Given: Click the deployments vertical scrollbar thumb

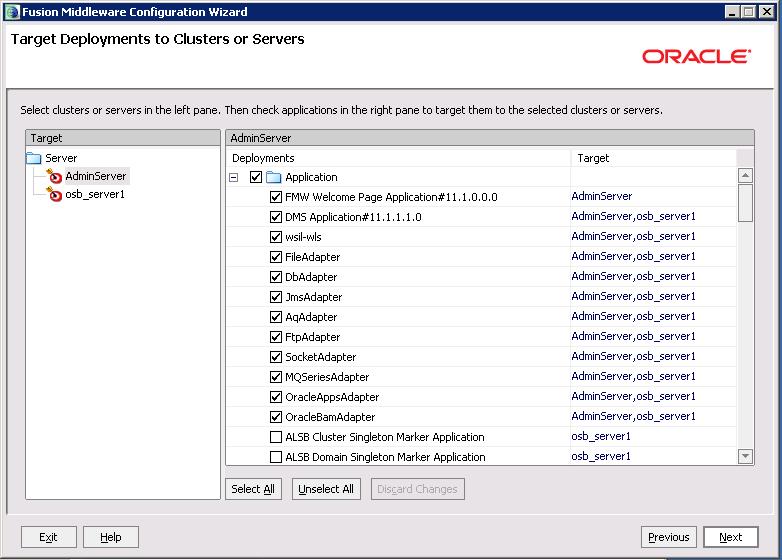Looking at the screenshot, I should [x=745, y=203].
